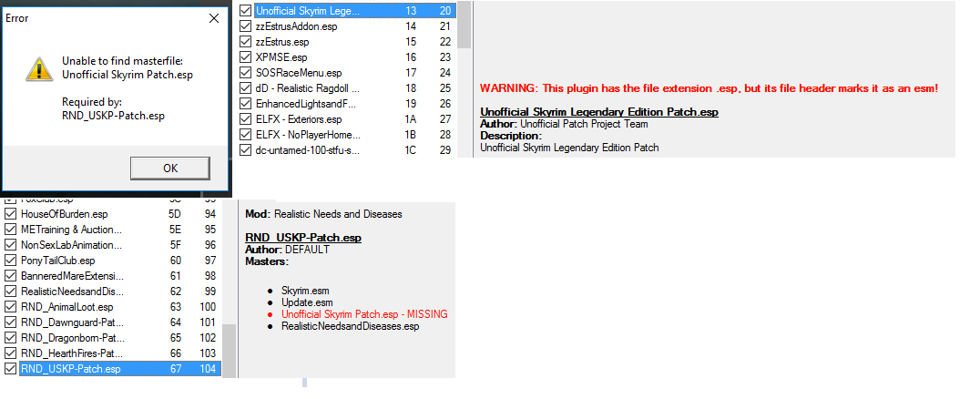Toggle HouseOfBurden.esp checkbox
The width and height of the screenshot is (980, 399).
coord(10,214)
